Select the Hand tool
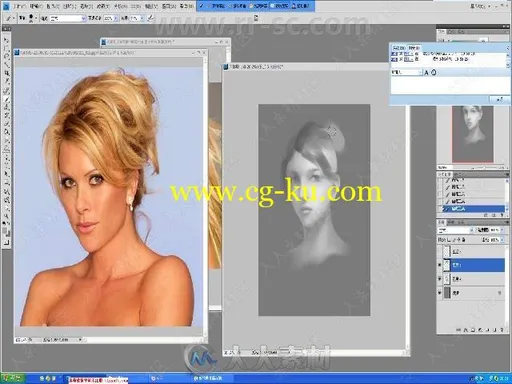 [x=6, y=208]
